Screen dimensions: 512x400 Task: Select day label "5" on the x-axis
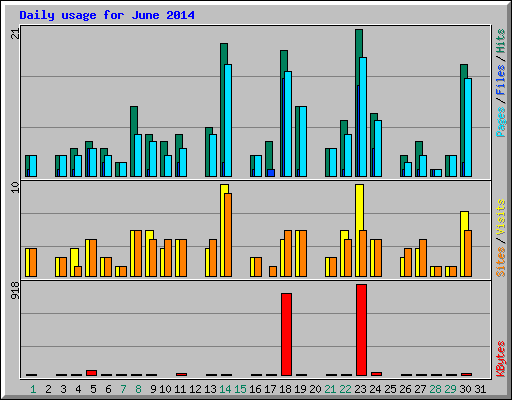(93, 389)
